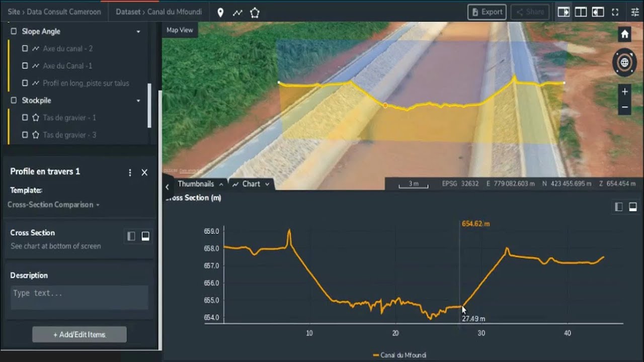
Task: Switch to right-panel-expanded layout icon
Action: pos(598,12)
